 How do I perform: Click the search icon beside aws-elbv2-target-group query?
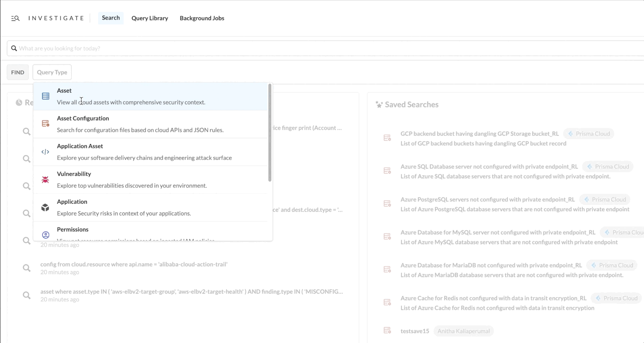click(x=27, y=295)
